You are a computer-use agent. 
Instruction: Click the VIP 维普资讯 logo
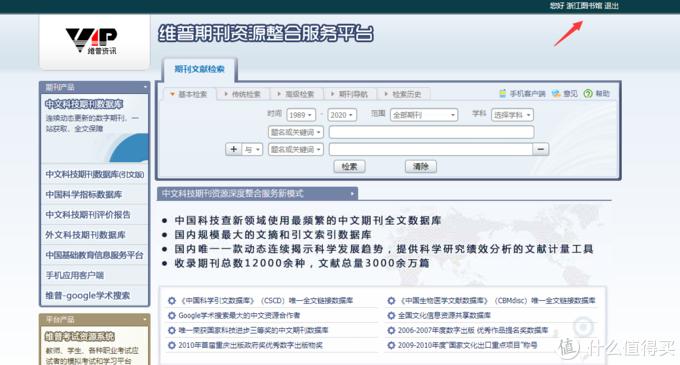92,41
